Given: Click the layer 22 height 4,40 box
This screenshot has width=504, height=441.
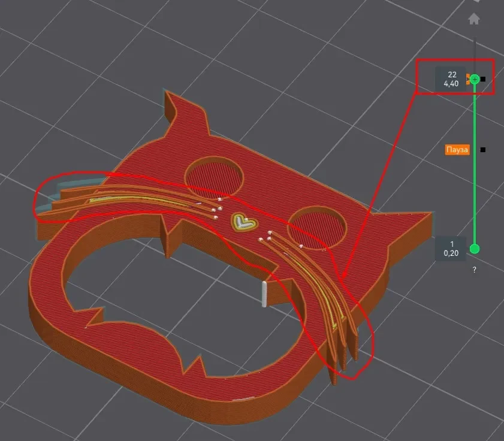Looking at the screenshot, I should pyautogui.click(x=451, y=79).
